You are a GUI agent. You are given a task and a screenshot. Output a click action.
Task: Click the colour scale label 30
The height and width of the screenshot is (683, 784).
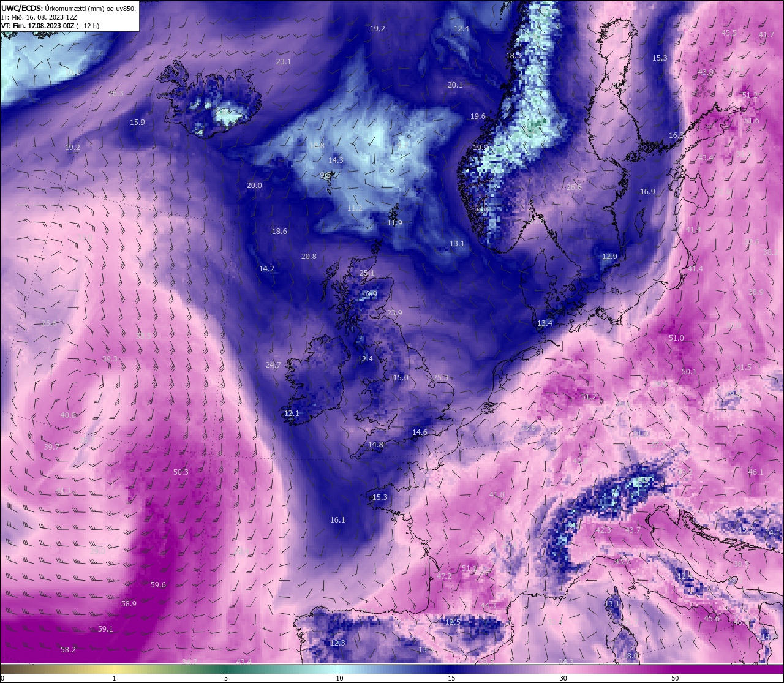(563, 678)
